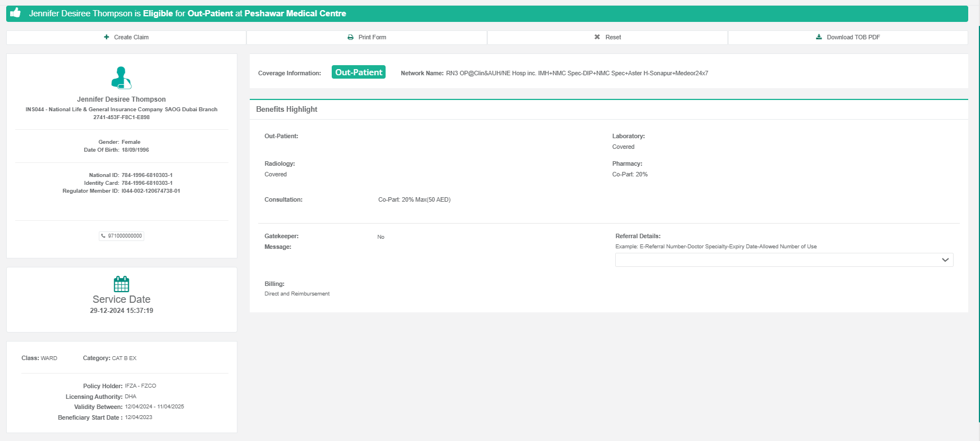Click the phone icon beside 971000000000
This screenshot has height=441, width=980.
tap(103, 236)
